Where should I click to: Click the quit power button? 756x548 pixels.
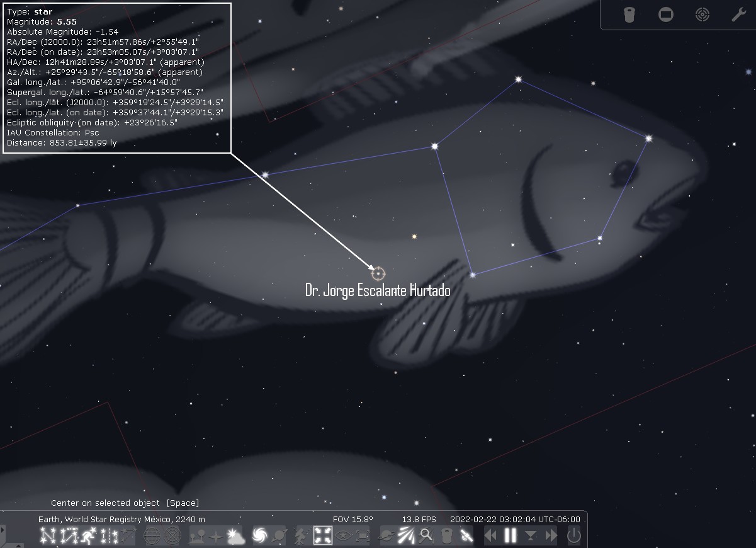coord(574,536)
